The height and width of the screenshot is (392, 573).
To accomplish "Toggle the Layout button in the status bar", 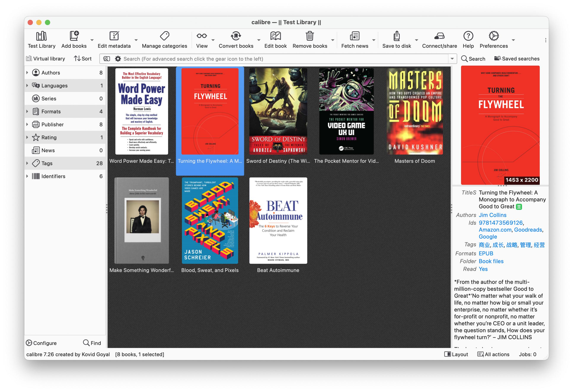I will [x=456, y=354].
